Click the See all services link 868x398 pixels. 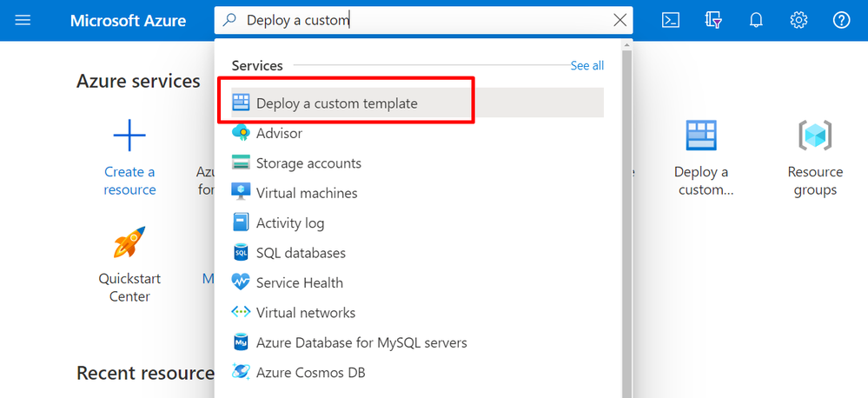586,66
